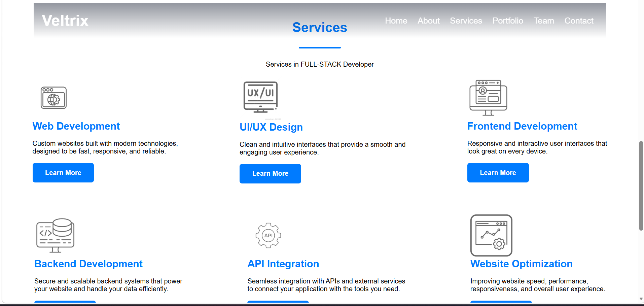Click the Web Development browser-gear icon

pos(53,98)
